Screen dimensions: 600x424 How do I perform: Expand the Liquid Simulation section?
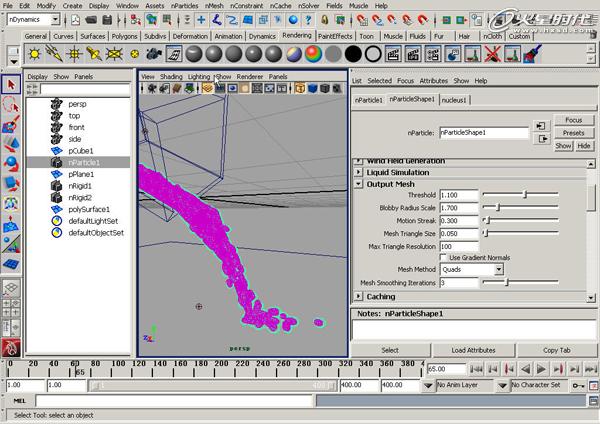tap(358, 172)
